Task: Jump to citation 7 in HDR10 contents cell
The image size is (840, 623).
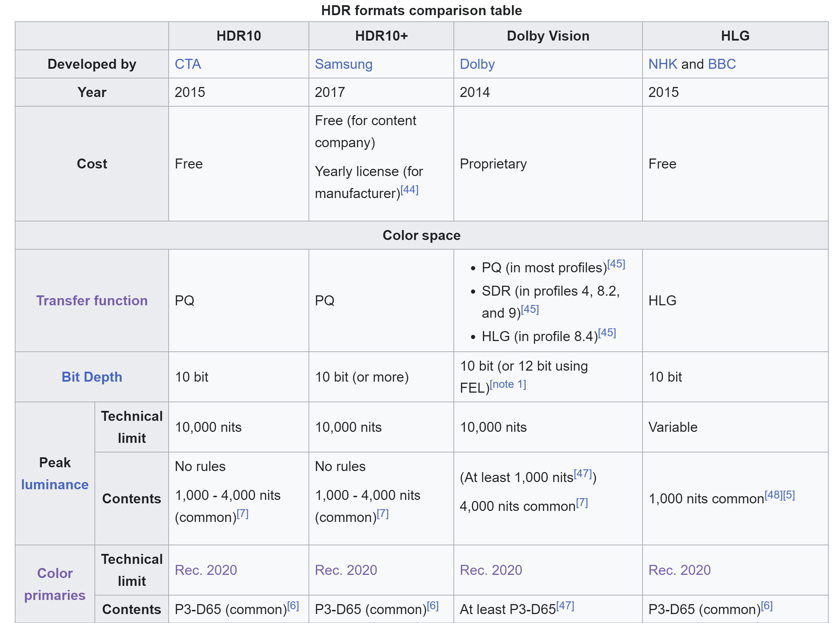Action: [242, 514]
